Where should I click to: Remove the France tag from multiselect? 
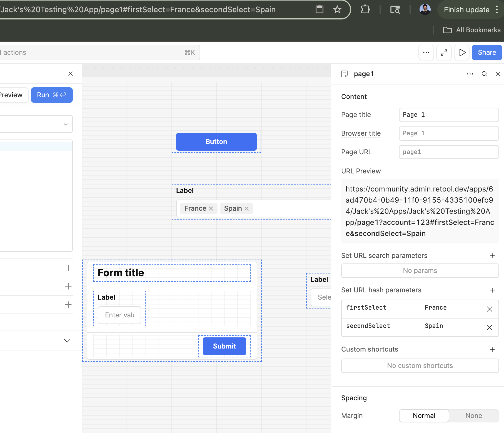211,208
